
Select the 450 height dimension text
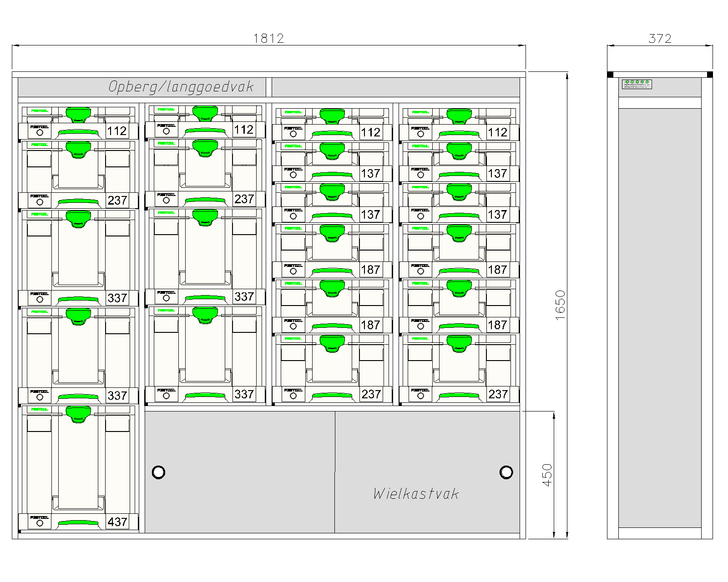(547, 475)
